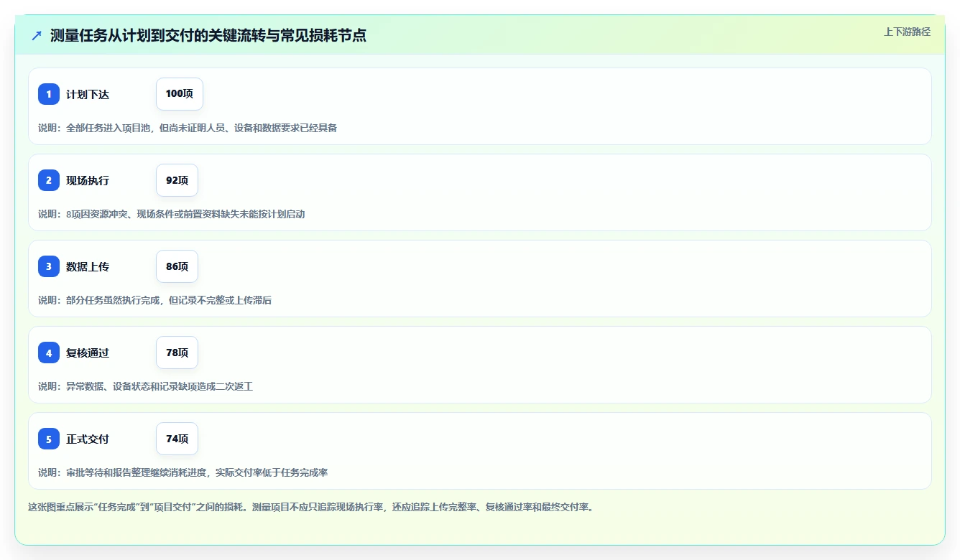Click the footer paragraph starting 这张图重点展示
960x560 pixels.
(311, 507)
